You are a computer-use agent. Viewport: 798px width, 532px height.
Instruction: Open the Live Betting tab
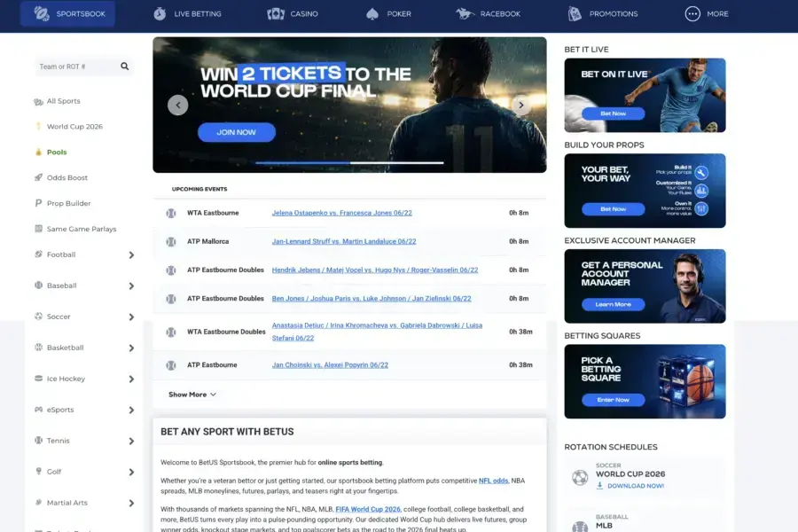click(187, 14)
